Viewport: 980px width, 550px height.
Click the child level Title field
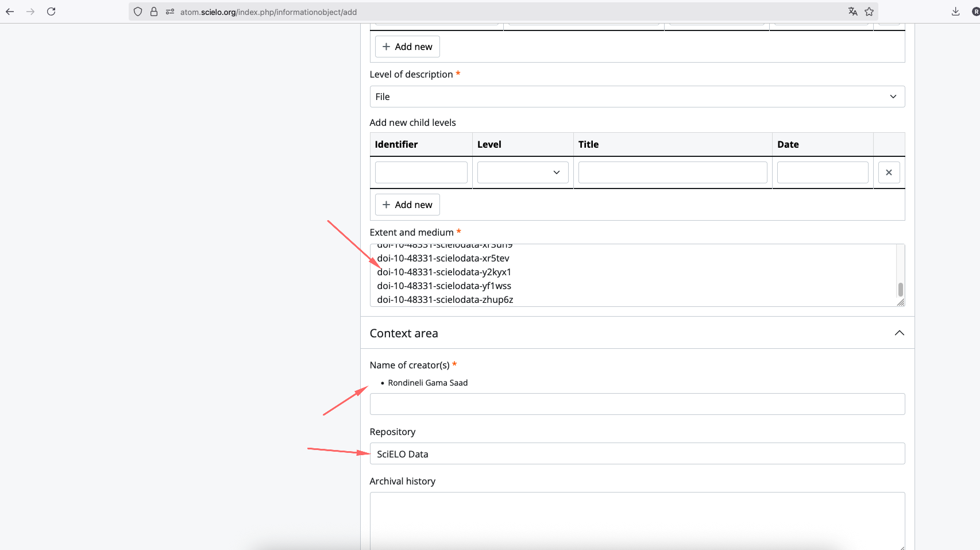672,172
